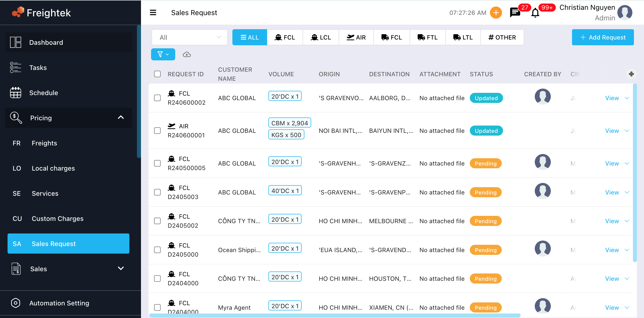Open the Schedule calendar item
The width and height of the screenshot is (644, 318).
coord(44,93)
